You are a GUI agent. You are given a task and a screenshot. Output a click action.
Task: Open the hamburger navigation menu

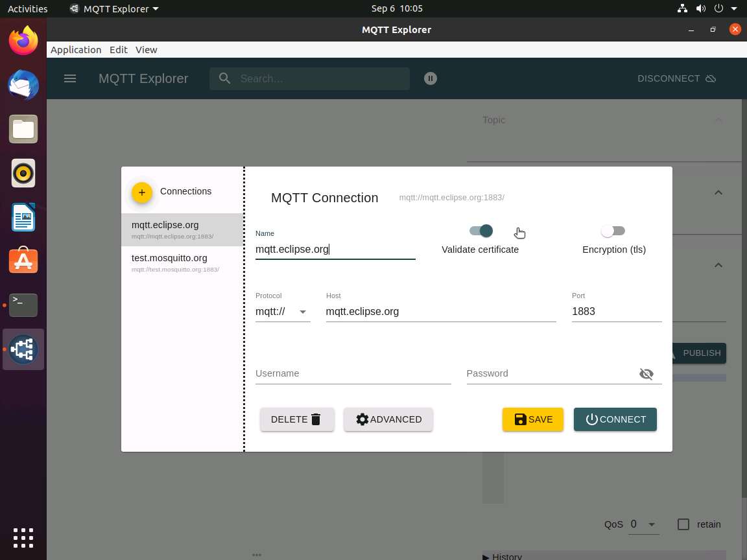pyautogui.click(x=70, y=78)
